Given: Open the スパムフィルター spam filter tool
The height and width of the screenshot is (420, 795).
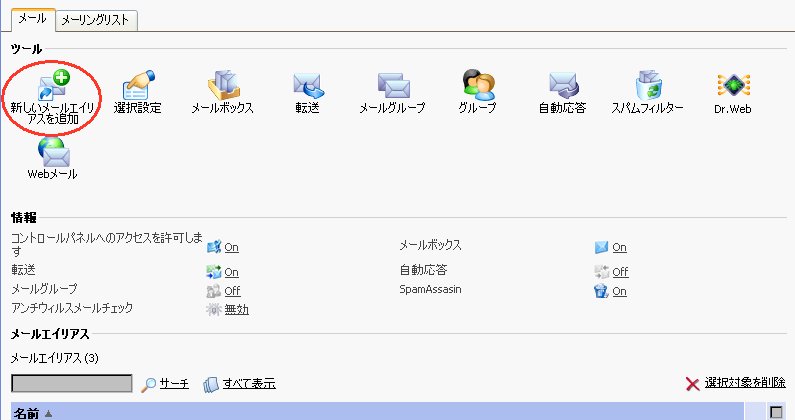Looking at the screenshot, I should tap(647, 86).
